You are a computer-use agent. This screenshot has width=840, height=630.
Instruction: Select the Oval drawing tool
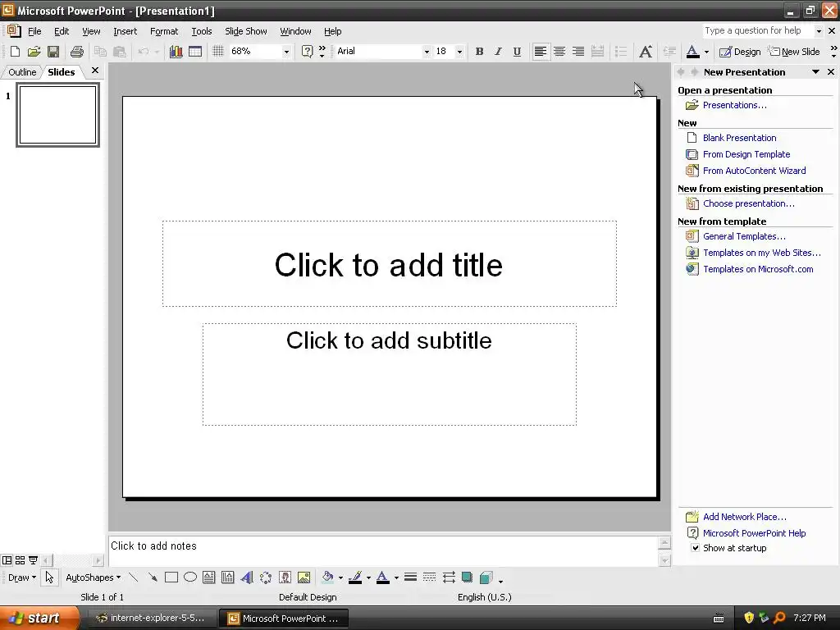coord(190,577)
